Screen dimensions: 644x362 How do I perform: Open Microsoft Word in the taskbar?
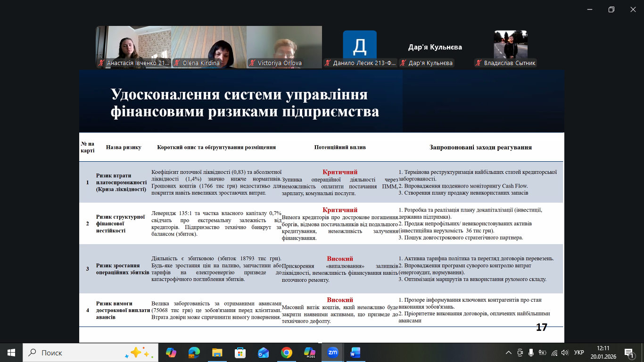coord(355,352)
